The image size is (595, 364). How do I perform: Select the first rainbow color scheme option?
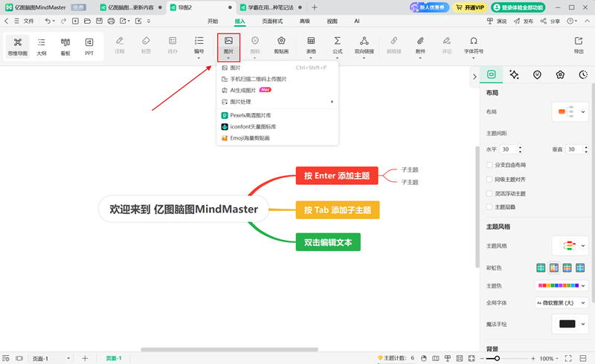(541, 268)
